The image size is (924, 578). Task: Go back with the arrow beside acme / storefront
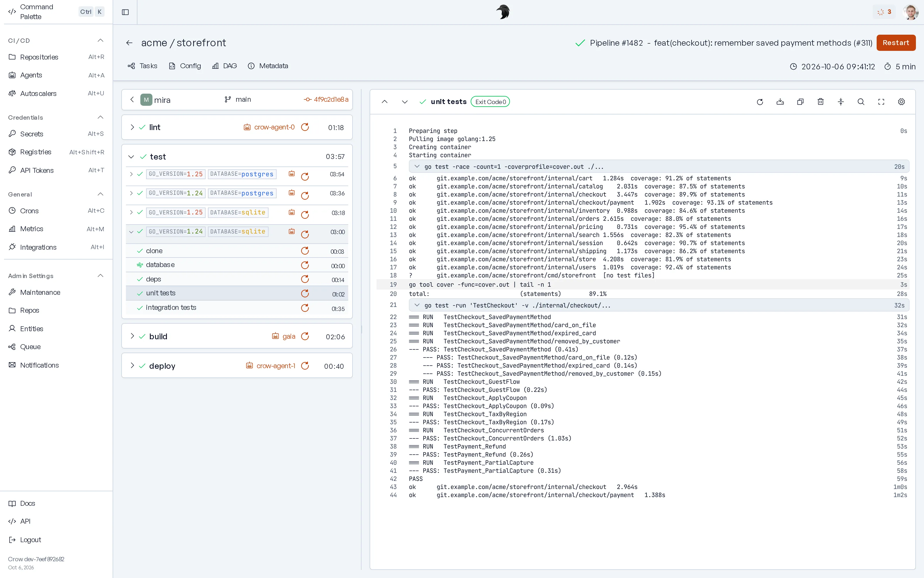129,43
